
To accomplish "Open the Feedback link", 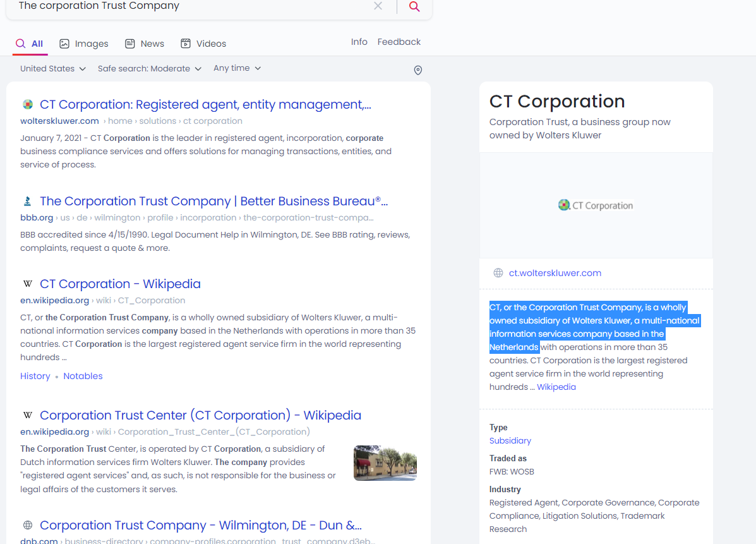I will (399, 42).
